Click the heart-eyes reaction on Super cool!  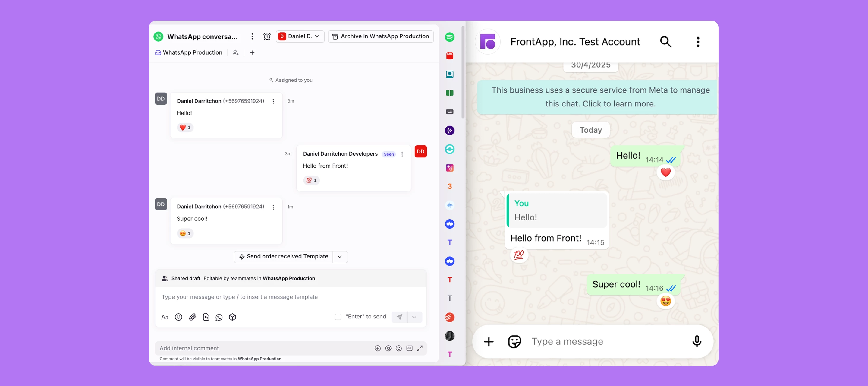(x=185, y=233)
